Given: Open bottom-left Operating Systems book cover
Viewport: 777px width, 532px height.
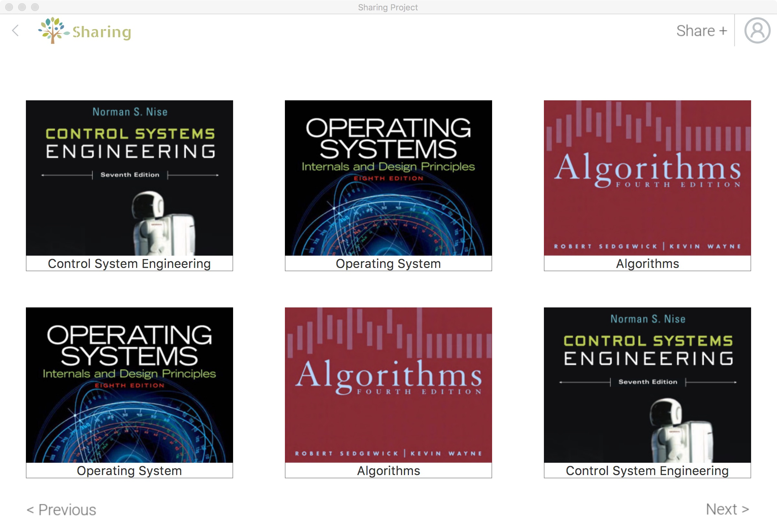Looking at the screenshot, I should pos(129,385).
